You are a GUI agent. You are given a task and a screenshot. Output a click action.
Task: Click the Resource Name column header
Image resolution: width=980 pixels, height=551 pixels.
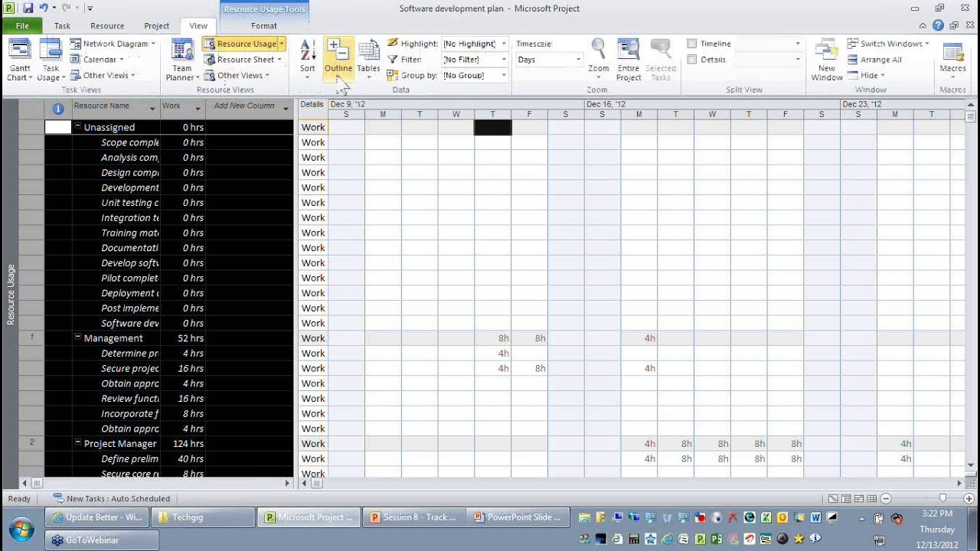pos(115,109)
